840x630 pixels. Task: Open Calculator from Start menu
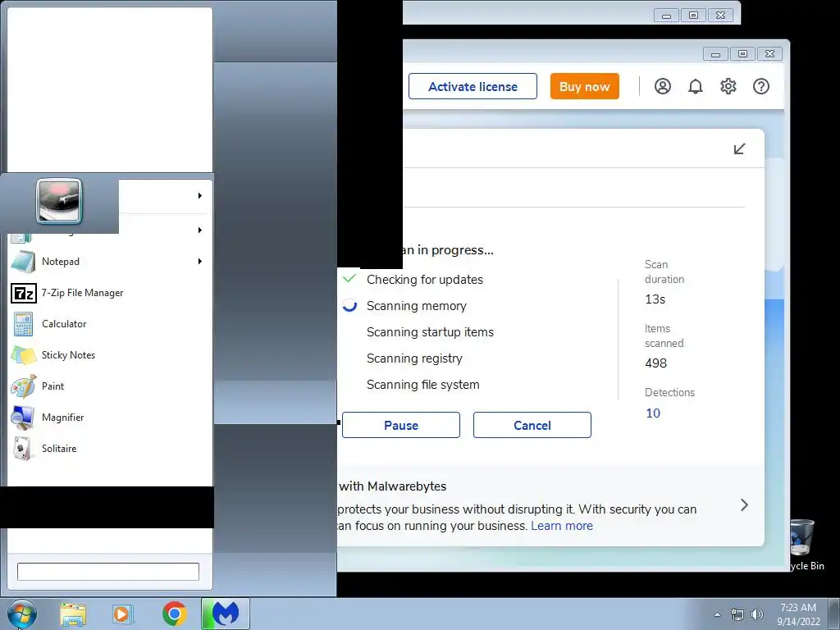click(107, 323)
